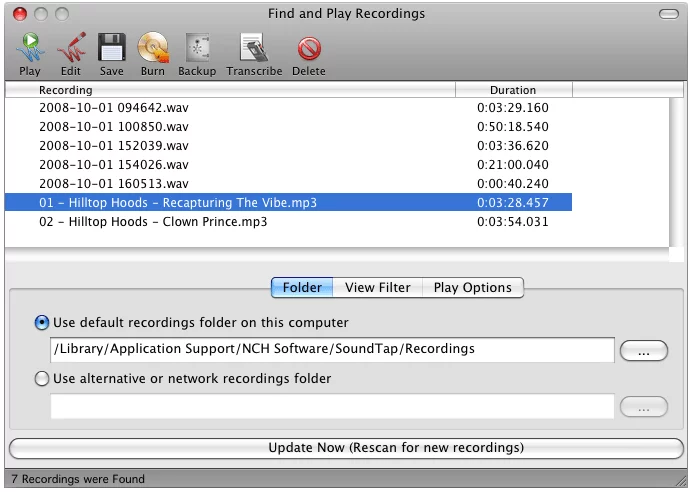Select alternative or network folder radio option
Screen dimensions: 691x492
pos(42,379)
